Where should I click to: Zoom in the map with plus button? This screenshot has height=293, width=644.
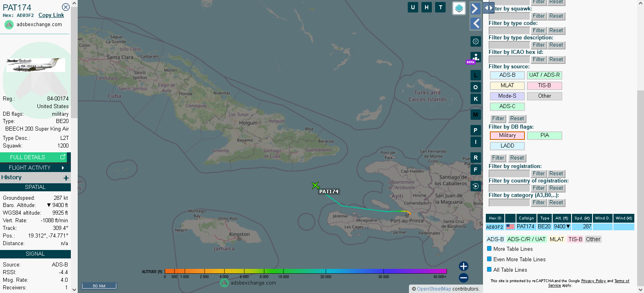(464, 266)
